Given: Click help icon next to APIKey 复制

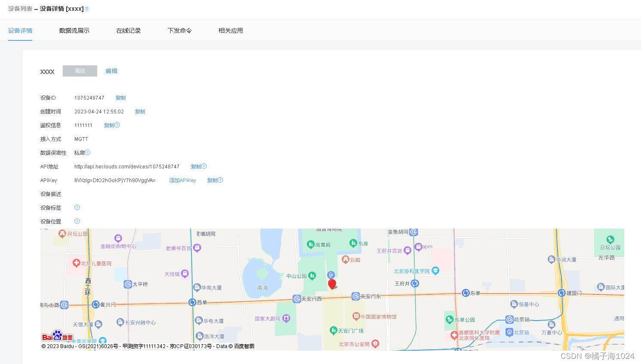Looking at the screenshot, I should (x=221, y=180).
